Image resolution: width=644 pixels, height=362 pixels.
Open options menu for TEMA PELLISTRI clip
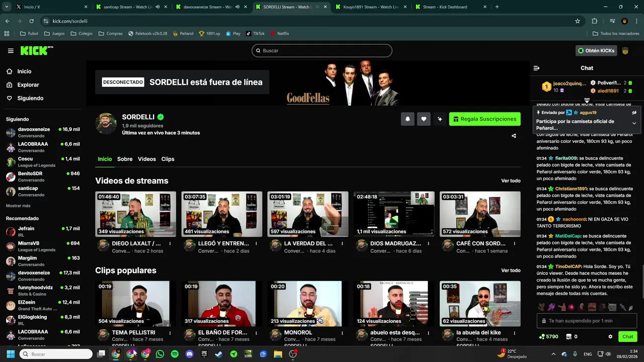[x=170, y=333]
